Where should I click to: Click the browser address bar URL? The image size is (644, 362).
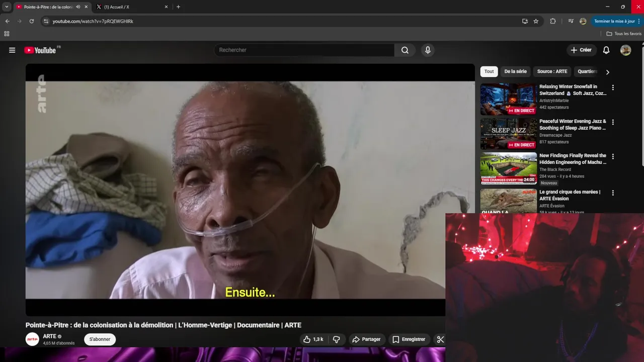[x=93, y=21]
